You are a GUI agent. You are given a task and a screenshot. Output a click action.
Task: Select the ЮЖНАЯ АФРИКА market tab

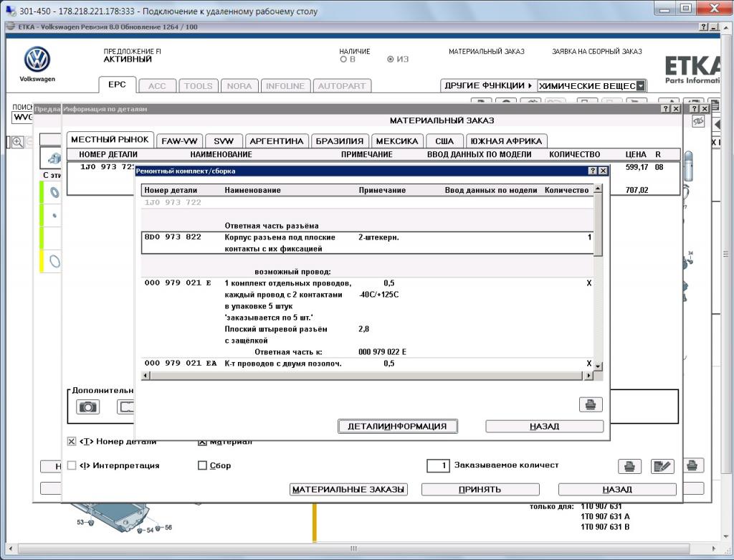(x=506, y=141)
